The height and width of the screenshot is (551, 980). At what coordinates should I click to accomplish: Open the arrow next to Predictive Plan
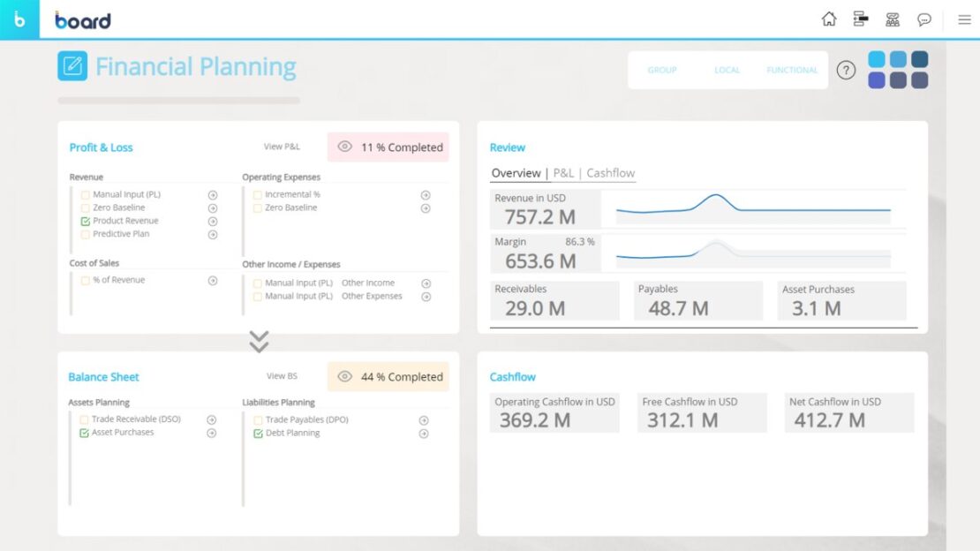click(212, 234)
